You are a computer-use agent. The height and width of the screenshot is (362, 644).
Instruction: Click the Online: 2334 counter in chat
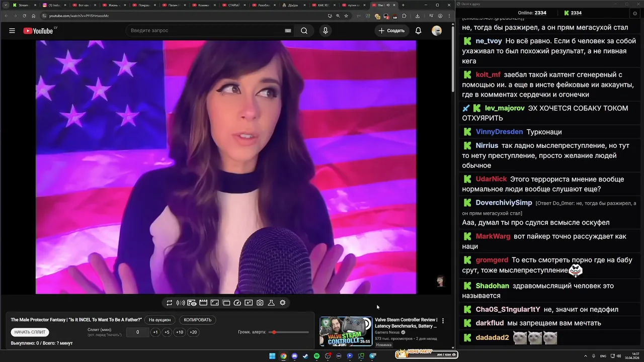click(533, 13)
